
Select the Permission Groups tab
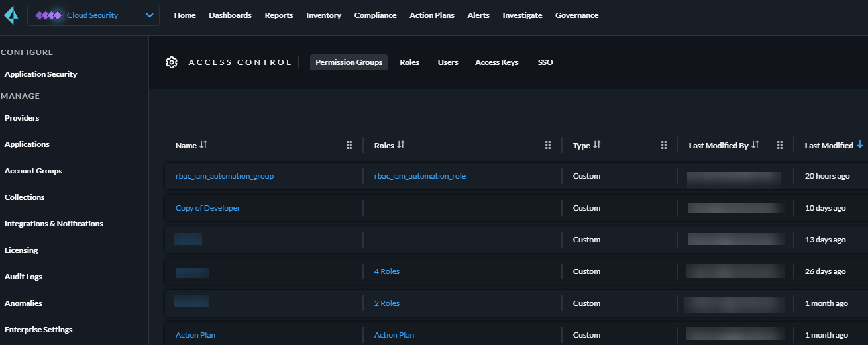pyautogui.click(x=349, y=62)
